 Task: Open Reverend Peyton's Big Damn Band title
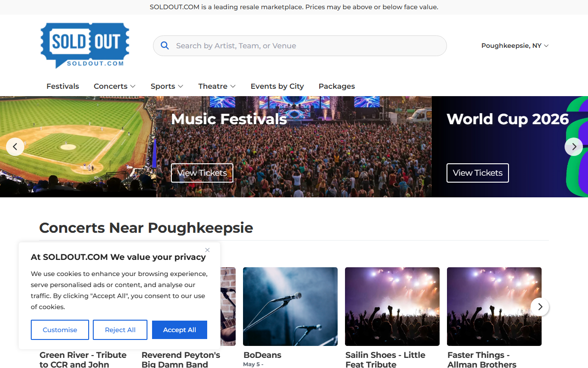181,359
